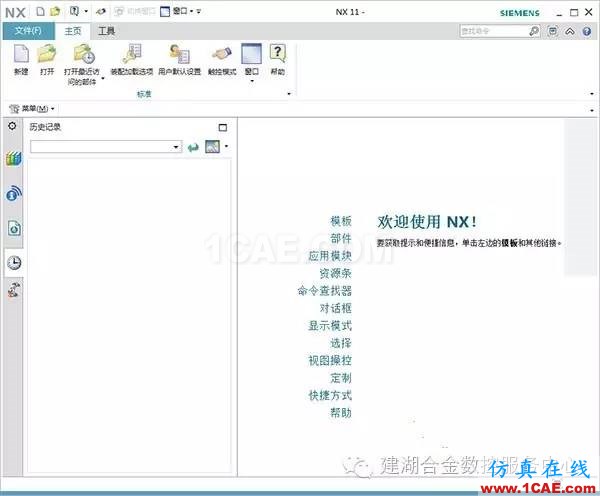
Task: Open the Parts (部件) welcome link
Action: pos(341,238)
